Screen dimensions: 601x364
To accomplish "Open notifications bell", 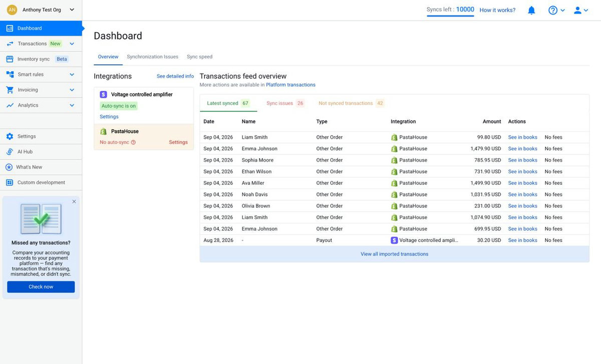I will pos(532,10).
